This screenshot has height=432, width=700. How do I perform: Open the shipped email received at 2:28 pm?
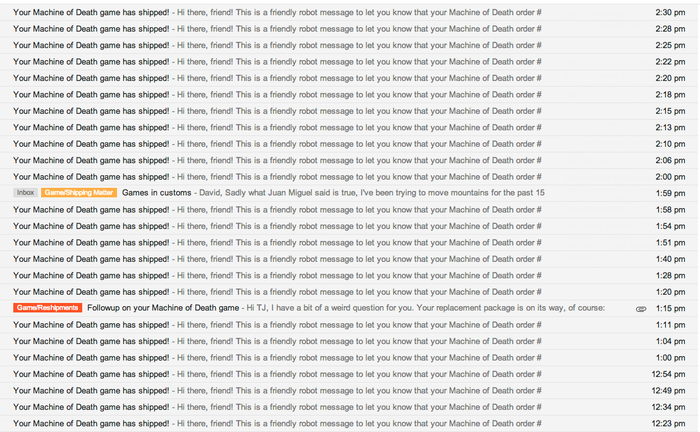click(x=349, y=29)
